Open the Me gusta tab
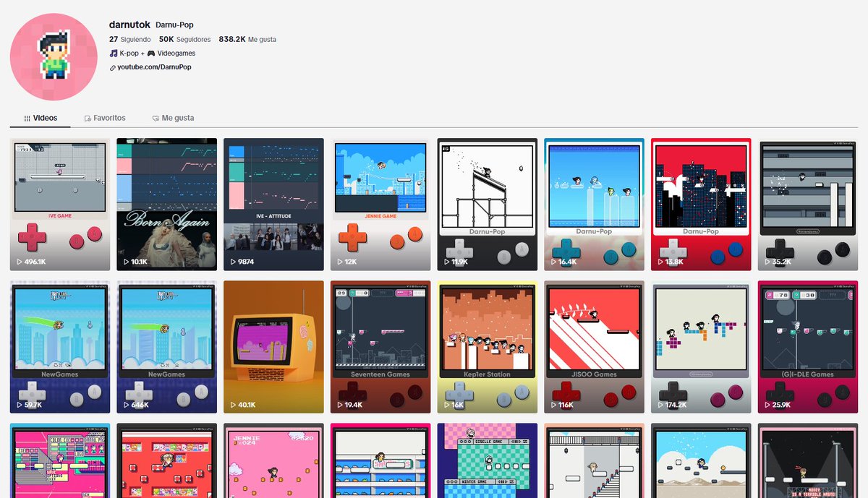This screenshot has height=498, width=868. [x=173, y=118]
